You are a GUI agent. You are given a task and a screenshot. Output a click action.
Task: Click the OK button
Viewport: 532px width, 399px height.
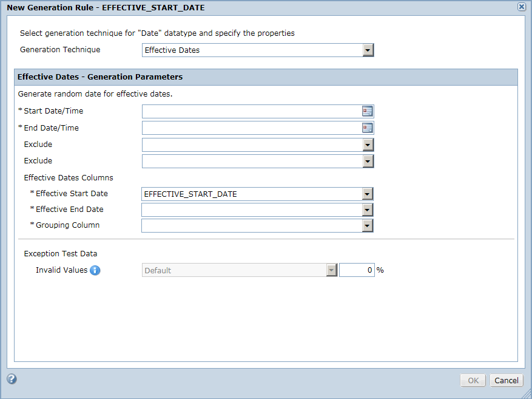click(473, 380)
